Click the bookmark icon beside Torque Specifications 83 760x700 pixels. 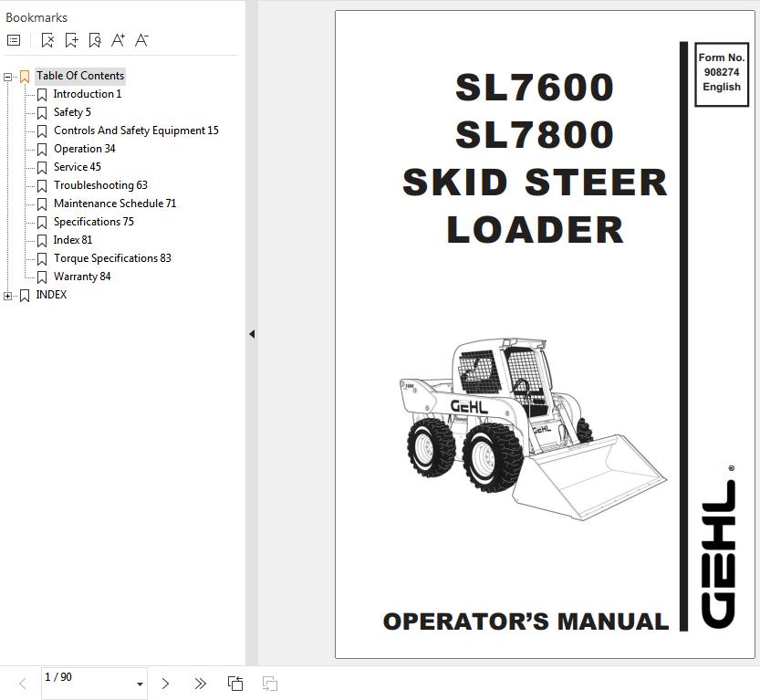(x=42, y=259)
